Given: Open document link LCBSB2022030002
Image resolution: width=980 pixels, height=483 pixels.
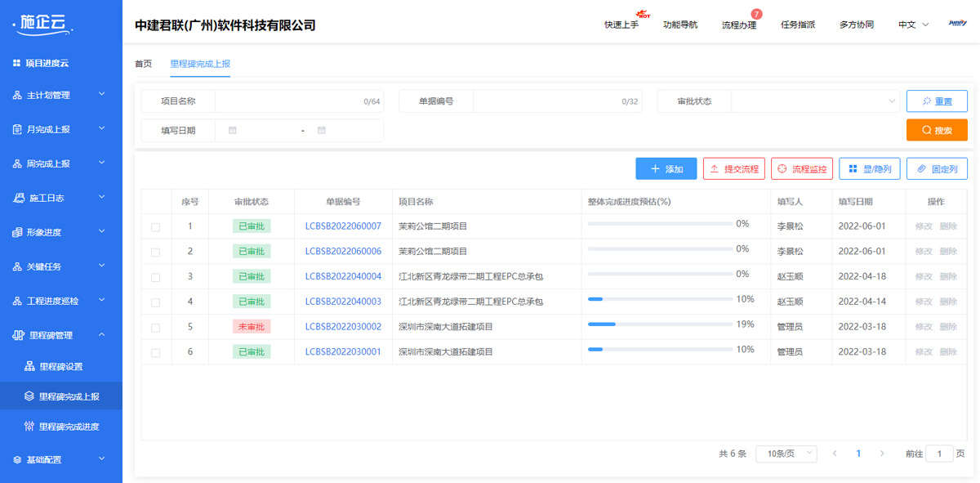Looking at the screenshot, I should [343, 327].
